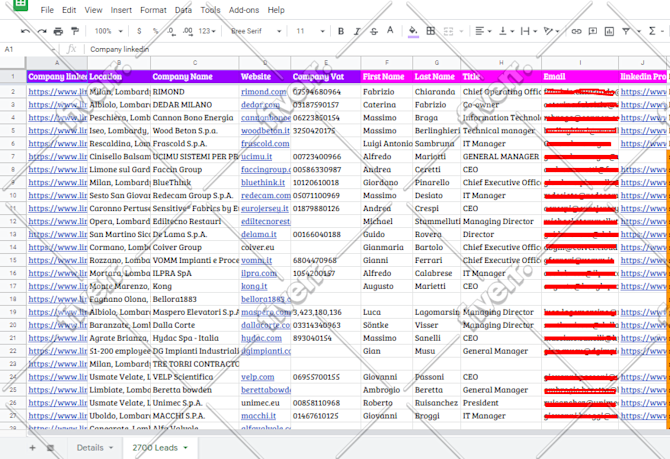Screen dimensions: 670x459
Task: Click the Undo arrow icon
Action: pos(25,31)
